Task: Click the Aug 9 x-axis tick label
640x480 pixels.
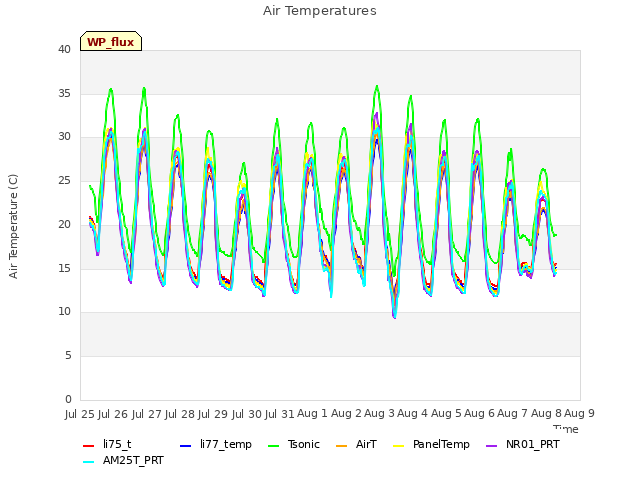Action: click(579, 413)
